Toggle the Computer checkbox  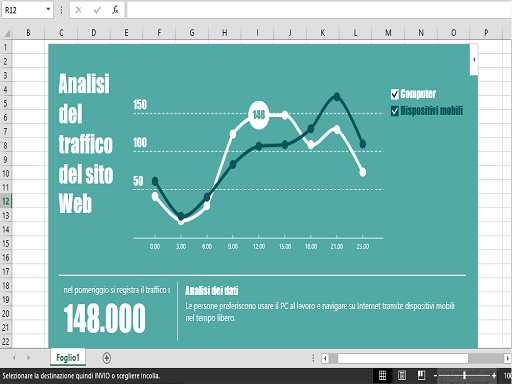(x=395, y=94)
